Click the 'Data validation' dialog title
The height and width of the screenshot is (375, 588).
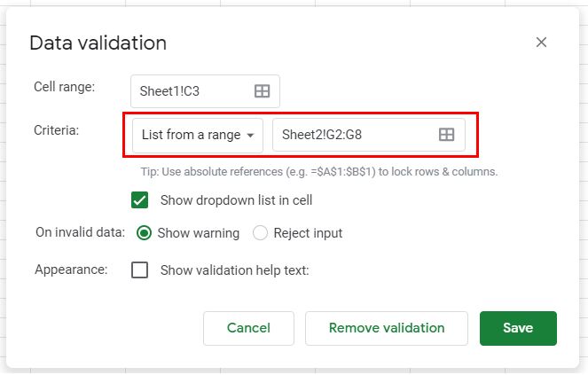pyautogui.click(x=98, y=43)
